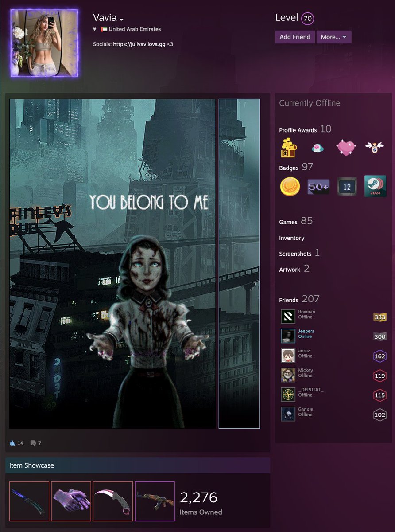Select the pink karambit knife showcase item
395x532 pixels.
pos(113,501)
